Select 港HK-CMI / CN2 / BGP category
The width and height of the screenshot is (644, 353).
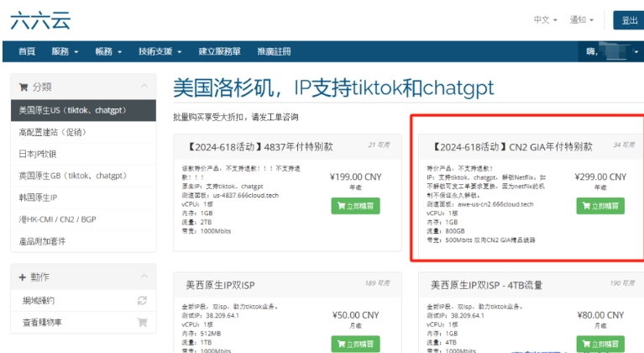coord(83,219)
